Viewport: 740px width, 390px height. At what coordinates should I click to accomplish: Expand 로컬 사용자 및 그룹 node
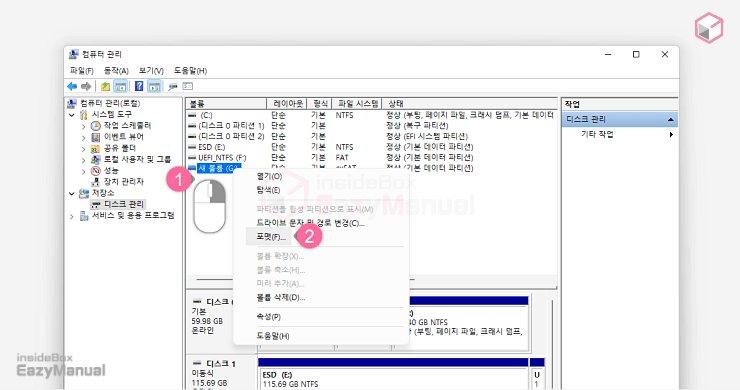pyautogui.click(x=84, y=160)
